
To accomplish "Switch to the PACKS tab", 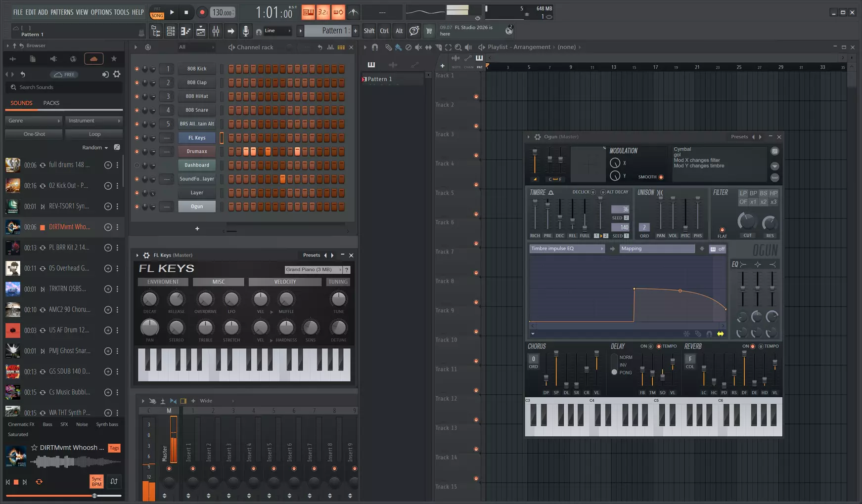I will point(51,103).
